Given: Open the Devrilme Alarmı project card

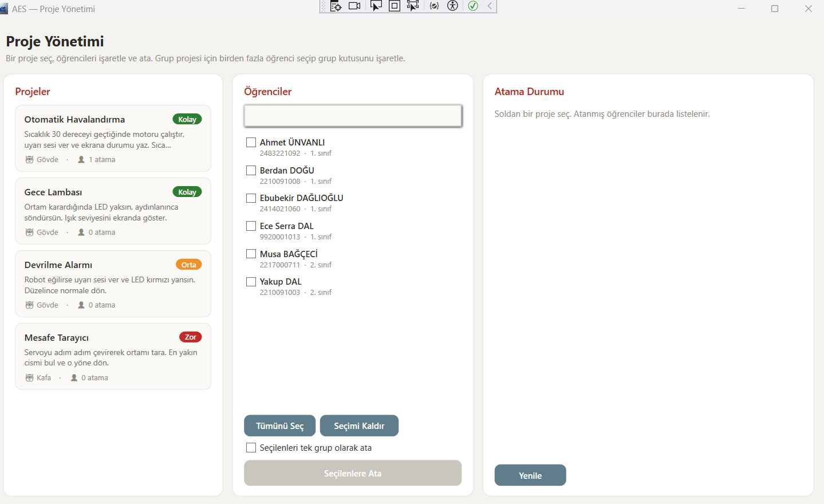Looking at the screenshot, I should coord(113,283).
